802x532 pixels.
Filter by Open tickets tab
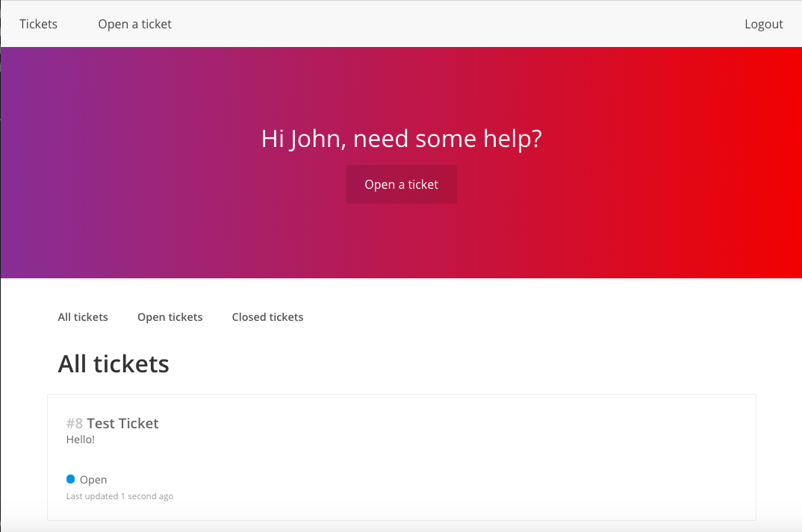point(170,317)
